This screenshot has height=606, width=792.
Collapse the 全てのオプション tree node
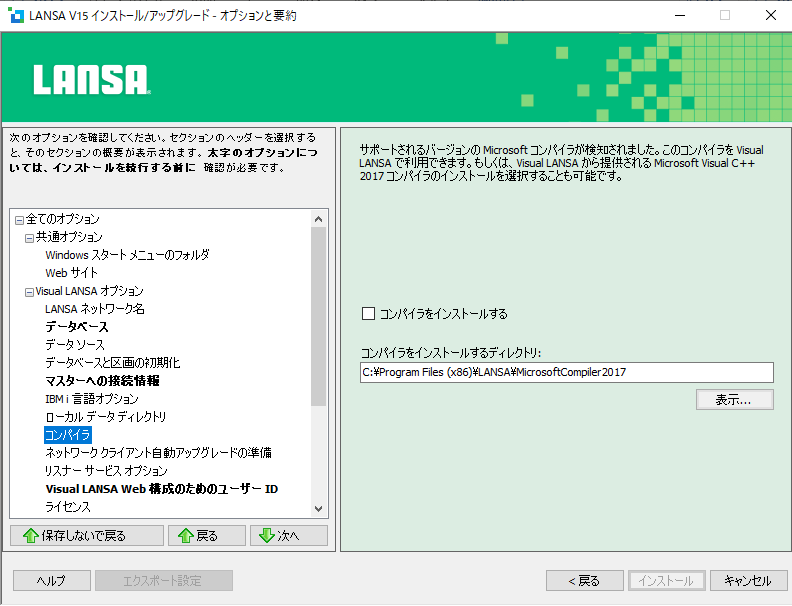point(19,220)
